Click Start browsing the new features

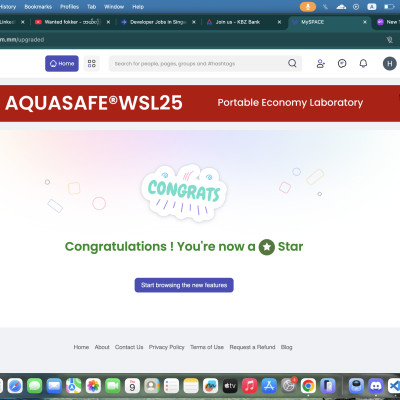point(184,285)
